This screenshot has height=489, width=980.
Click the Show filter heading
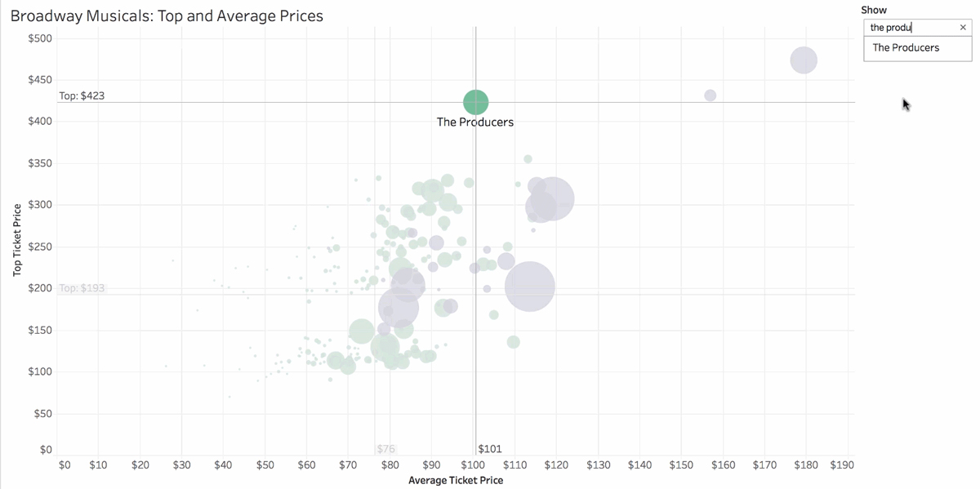pos(874,10)
